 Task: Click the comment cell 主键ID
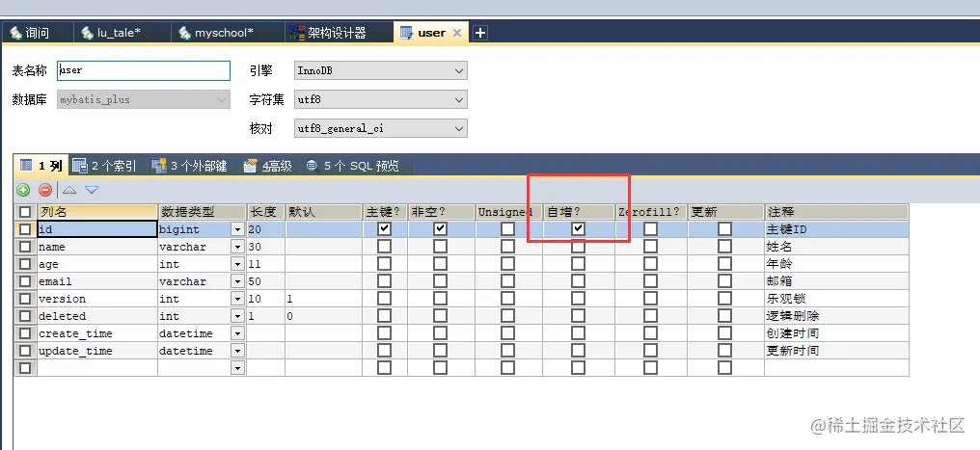836,229
